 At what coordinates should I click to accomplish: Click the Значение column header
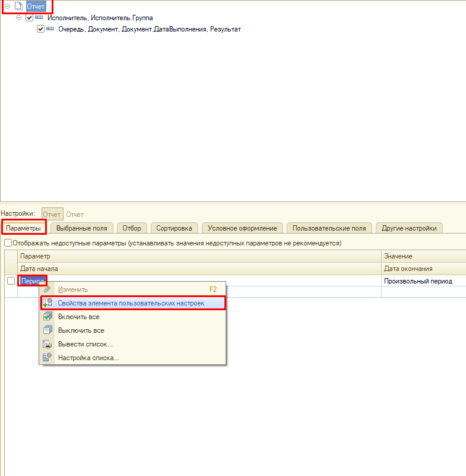[423, 256]
